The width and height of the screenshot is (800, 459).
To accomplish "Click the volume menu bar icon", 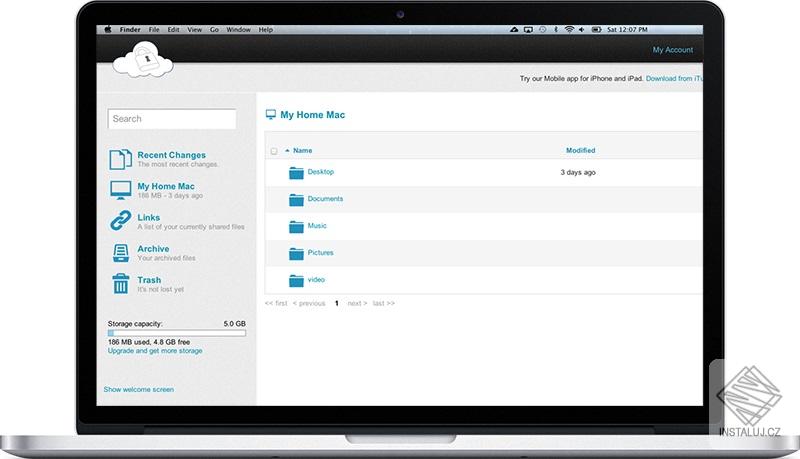I will pos(582,30).
